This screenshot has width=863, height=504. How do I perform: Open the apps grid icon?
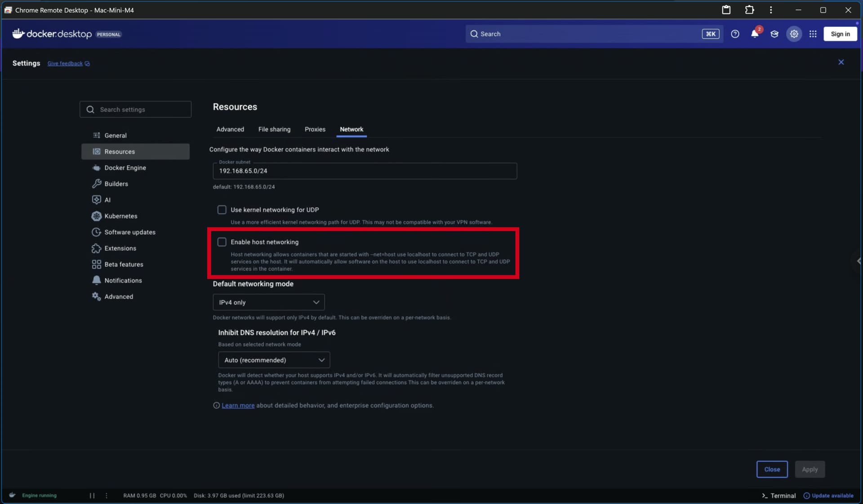tap(813, 34)
